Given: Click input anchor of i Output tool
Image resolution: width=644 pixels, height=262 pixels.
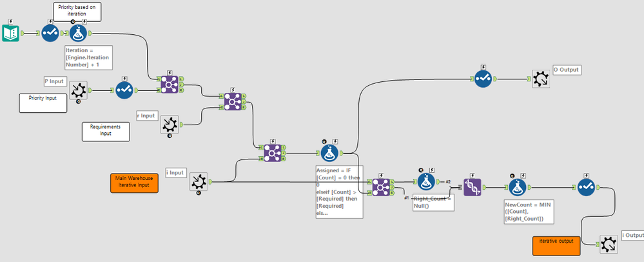Looking at the screenshot, I should click(597, 245).
